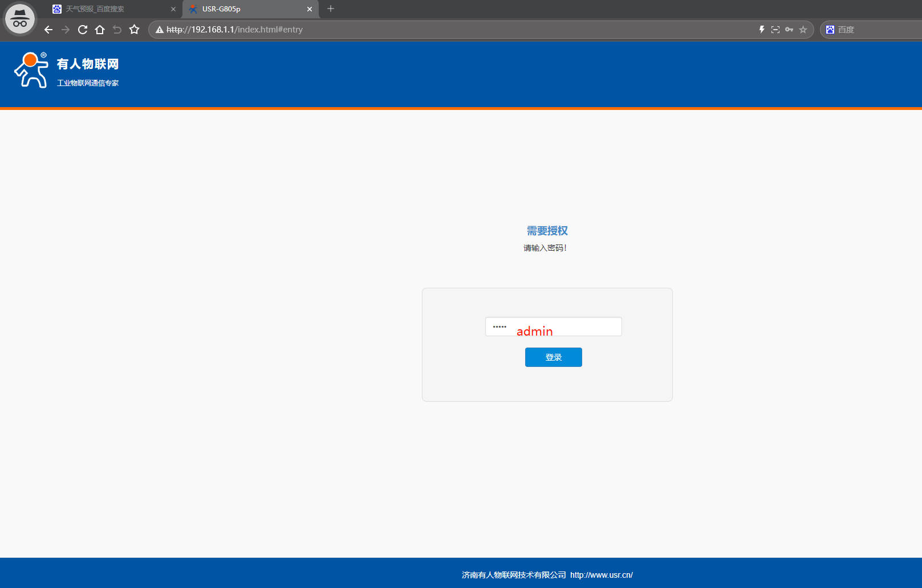Click the insecure site warning triangle
The image size is (922, 588).
pos(160,30)
